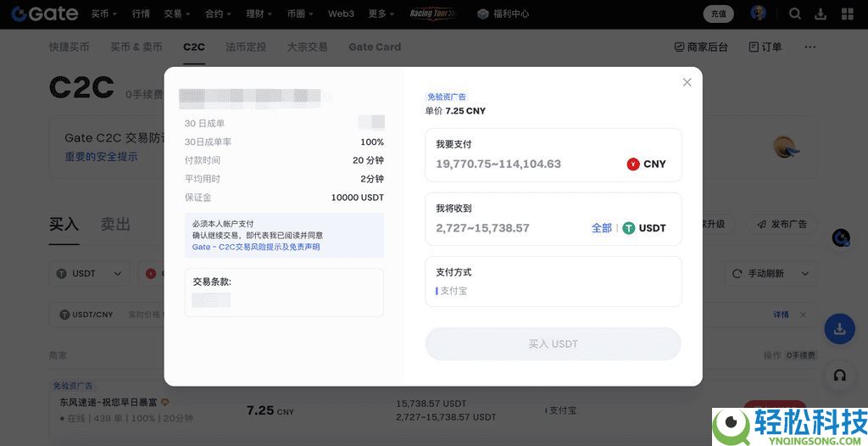The image size is (868, 446).
Task: Expand the 合约 menu
Action: tap(218, 14)
